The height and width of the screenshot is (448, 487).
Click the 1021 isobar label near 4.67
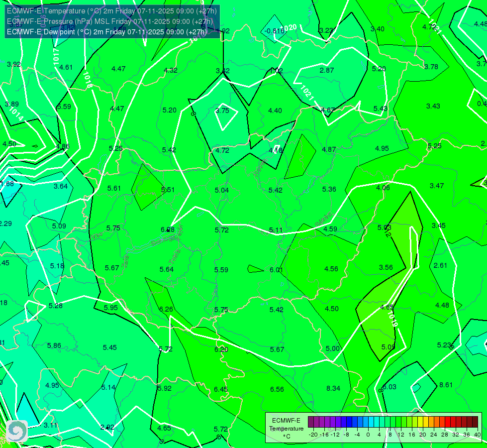307,92
